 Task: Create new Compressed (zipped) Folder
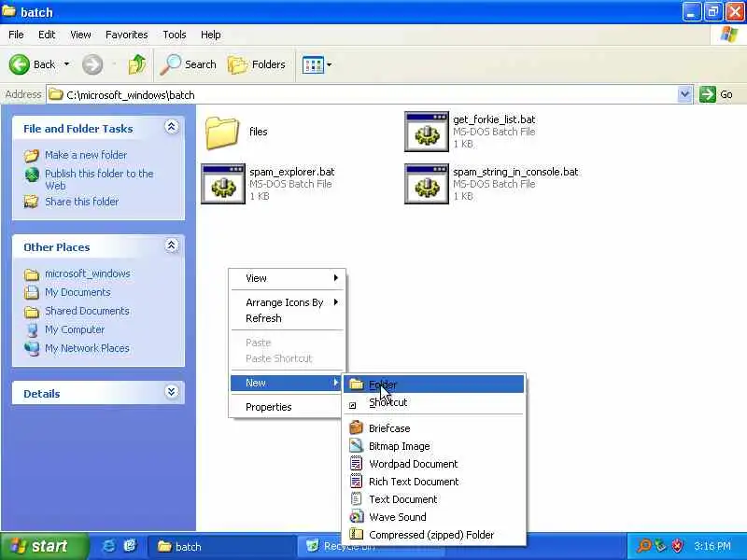(433, 535)
